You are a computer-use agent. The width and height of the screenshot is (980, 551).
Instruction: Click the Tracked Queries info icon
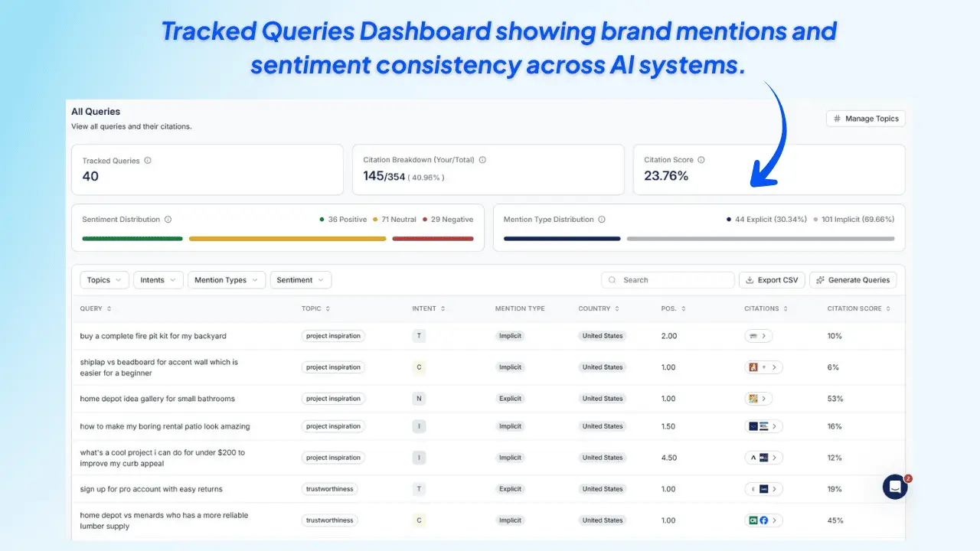147,160
